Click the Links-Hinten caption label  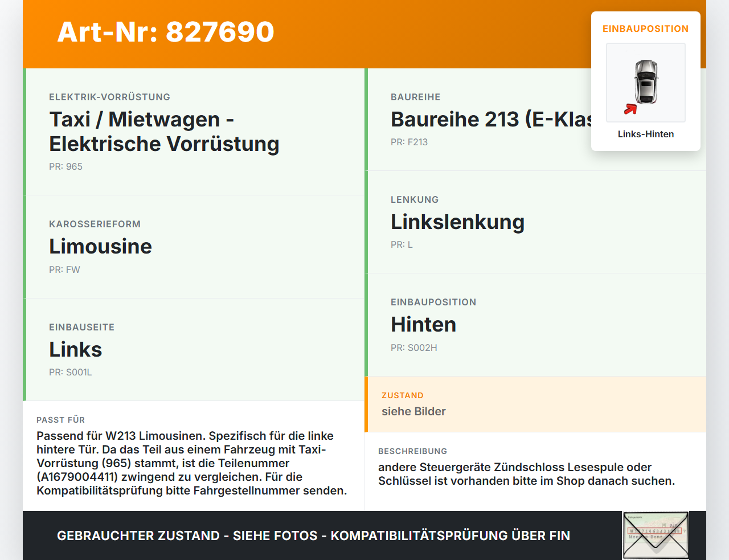pos(646,134)
